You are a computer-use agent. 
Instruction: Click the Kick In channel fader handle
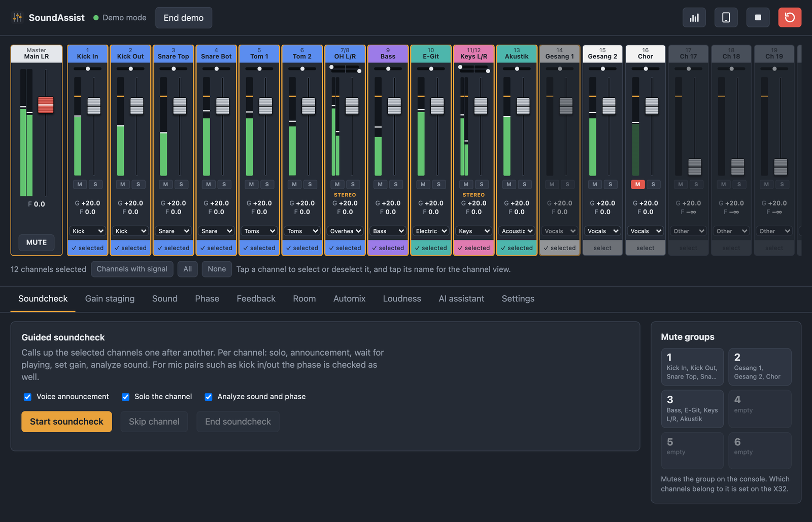click(94, 106)
